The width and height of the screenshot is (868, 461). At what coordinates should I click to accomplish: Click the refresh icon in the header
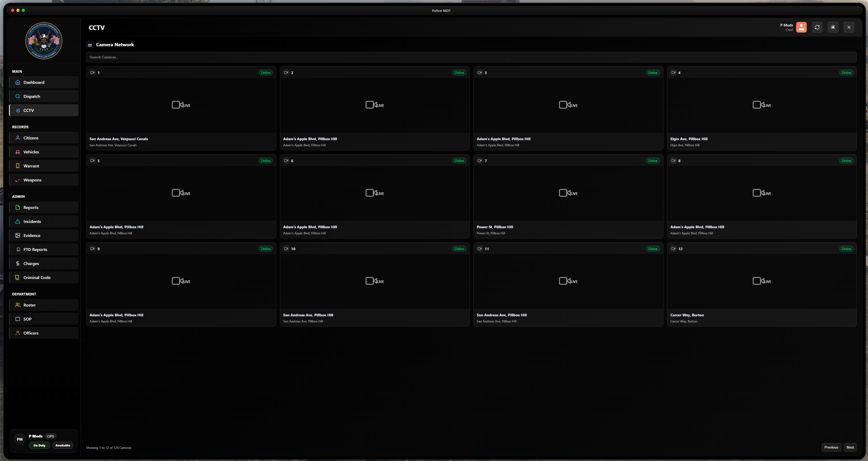pos(817,27)
